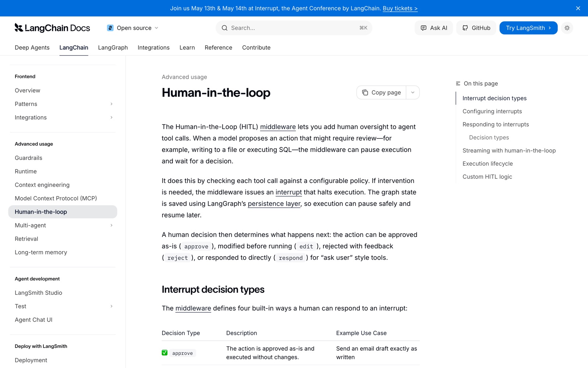
Task: Open Context engineering sidebar page
Action: point(42,185)
